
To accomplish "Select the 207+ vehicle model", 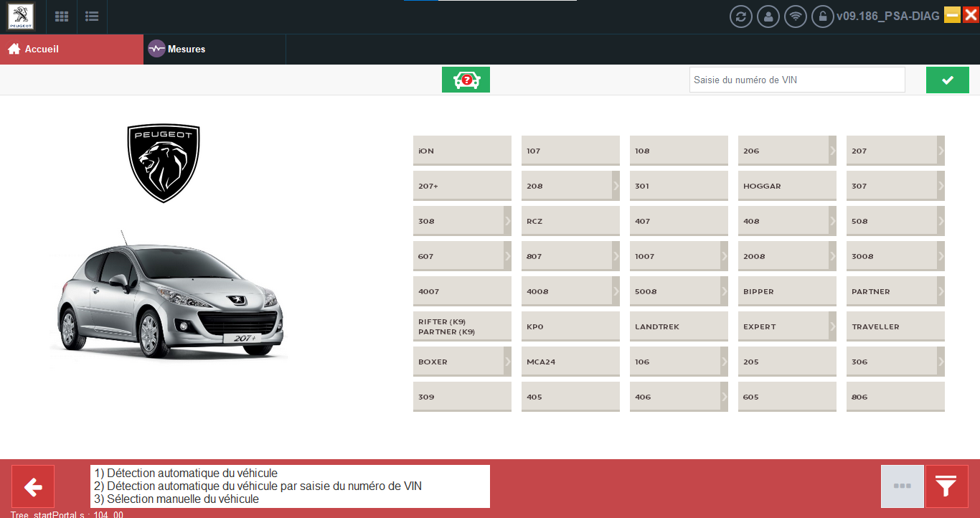I will point(462,186).
